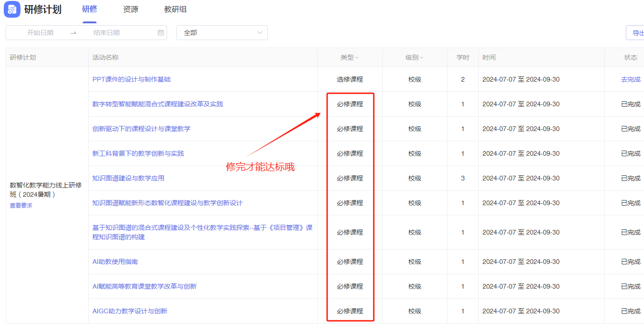Open 查看要求 link under the plan
The image size is (644, 332).
[x=21, y=205]
